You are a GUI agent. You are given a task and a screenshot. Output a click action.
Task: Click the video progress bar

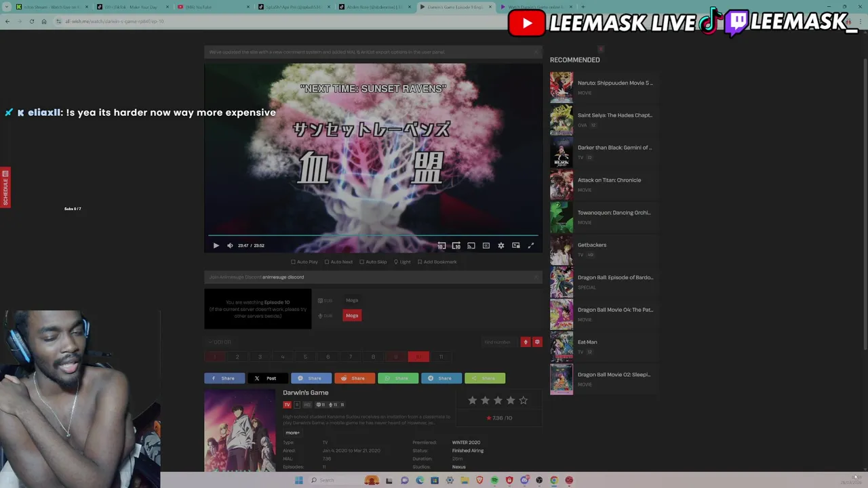(x=373, y=236)
